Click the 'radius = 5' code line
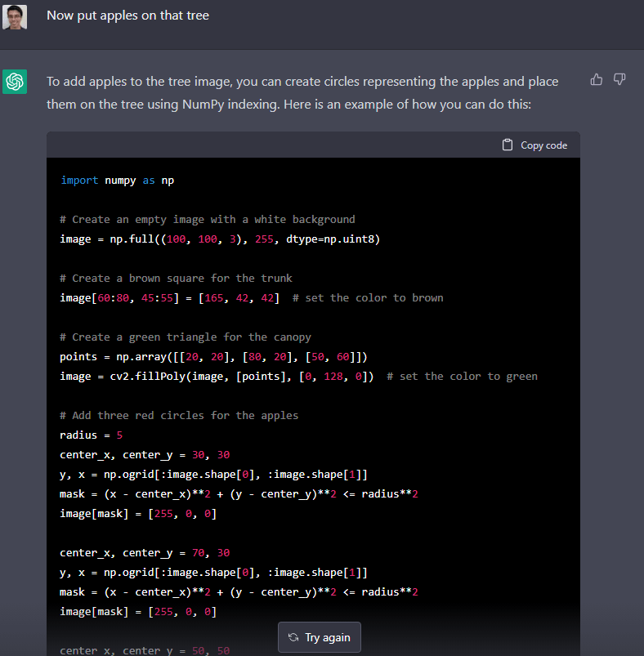644x656 pixels. tap(91, 435)
